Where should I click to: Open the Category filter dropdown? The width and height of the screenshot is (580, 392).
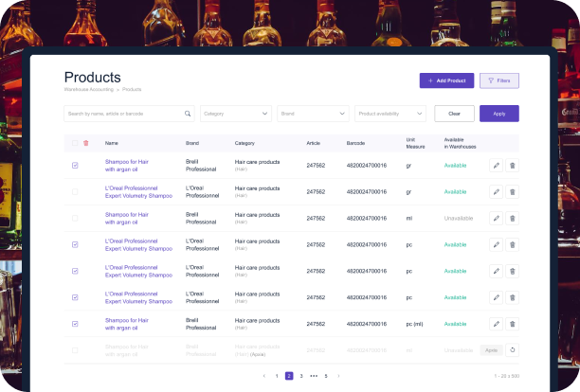(235, 114)
